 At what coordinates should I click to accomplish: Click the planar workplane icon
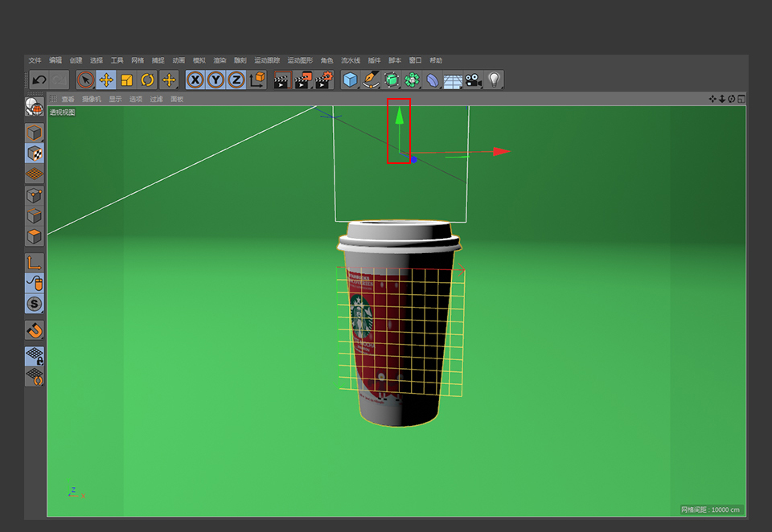pos(35,377)
